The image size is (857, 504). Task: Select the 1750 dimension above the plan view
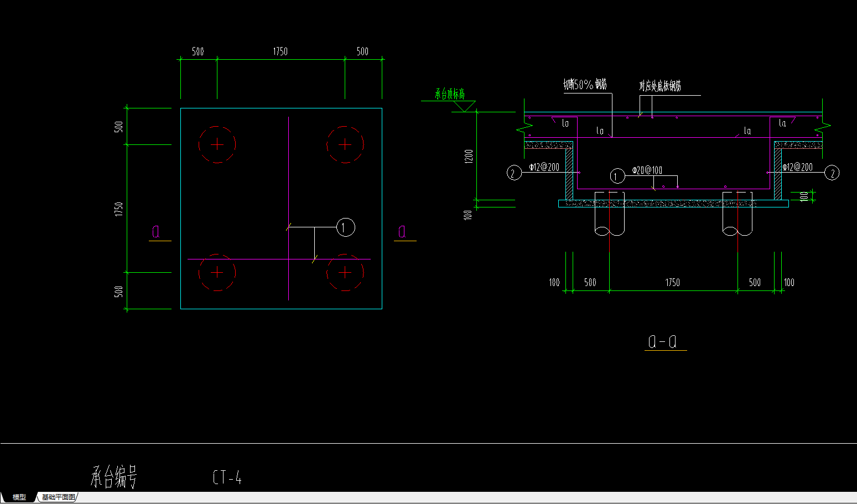(x=281, y=51)
